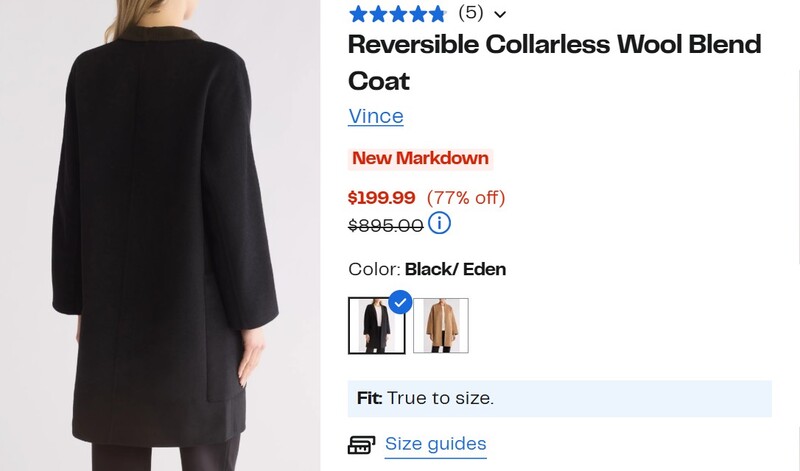Open the price info circle icon
Screen dimensions: 800x471
(x=439, y=223)
